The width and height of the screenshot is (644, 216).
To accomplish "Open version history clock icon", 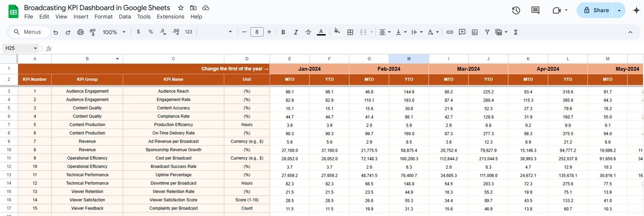I will coord(516,11).
